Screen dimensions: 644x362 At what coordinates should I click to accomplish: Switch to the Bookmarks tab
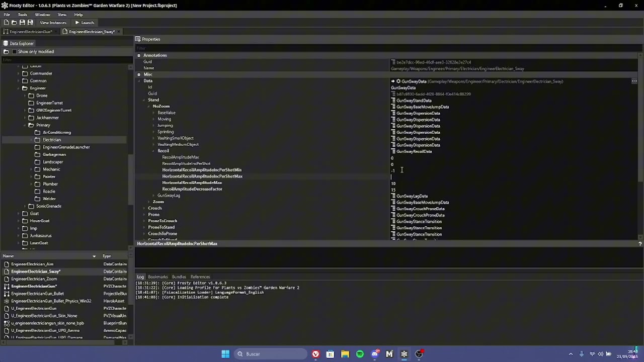click(x=157, y=277)
